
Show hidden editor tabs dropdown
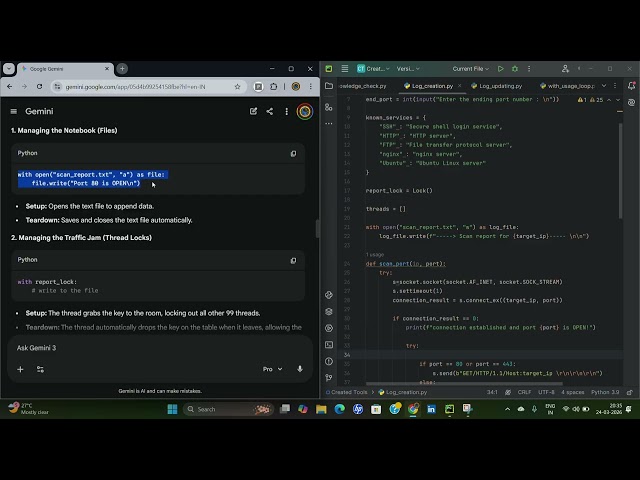(x=604, y=86)
